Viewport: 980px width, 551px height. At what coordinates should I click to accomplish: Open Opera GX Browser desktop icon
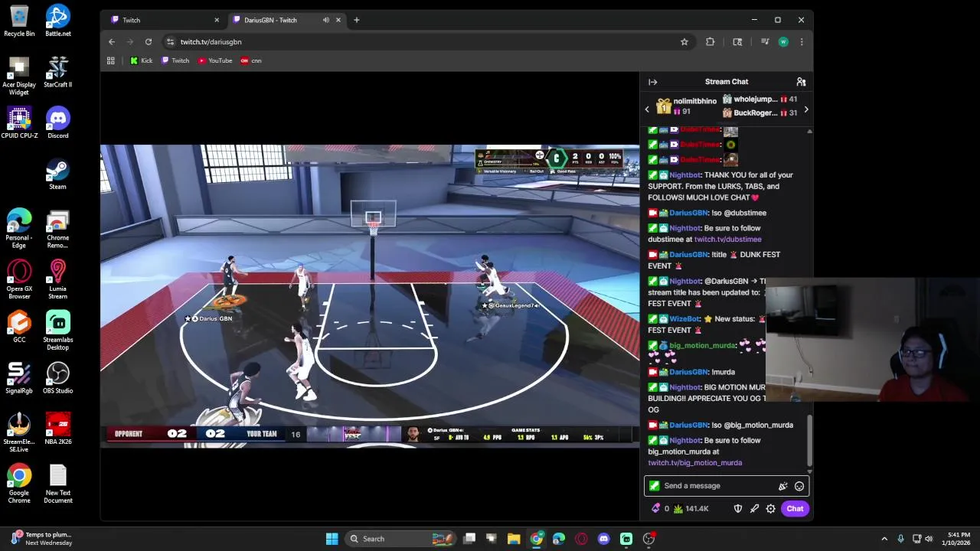click(x=19, y=279)
